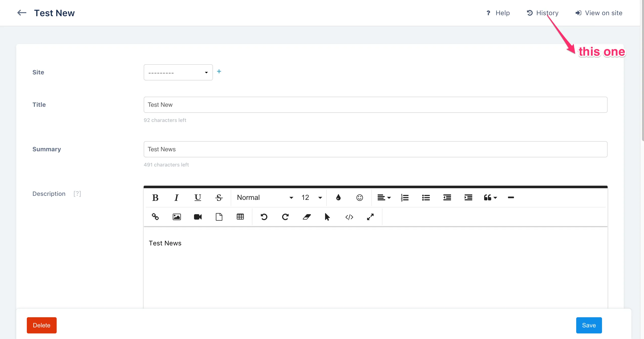
Task: Insert a link in description
Action: 155,217
